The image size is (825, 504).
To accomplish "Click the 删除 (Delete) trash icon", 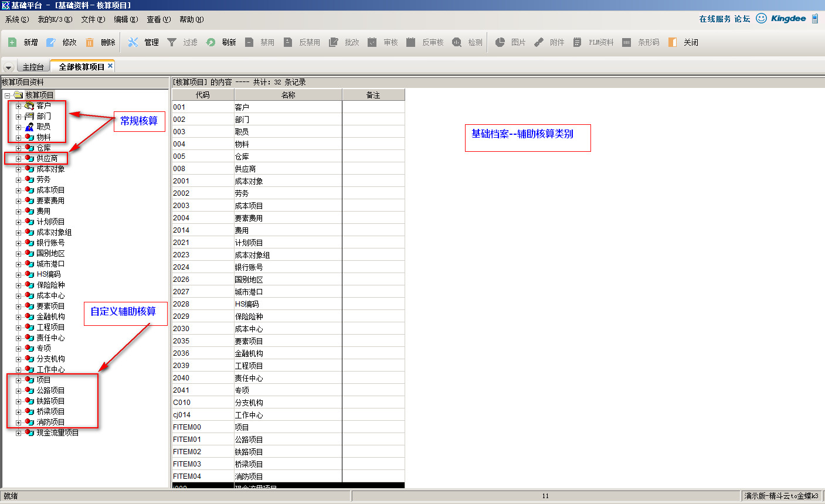I will 90,42.
